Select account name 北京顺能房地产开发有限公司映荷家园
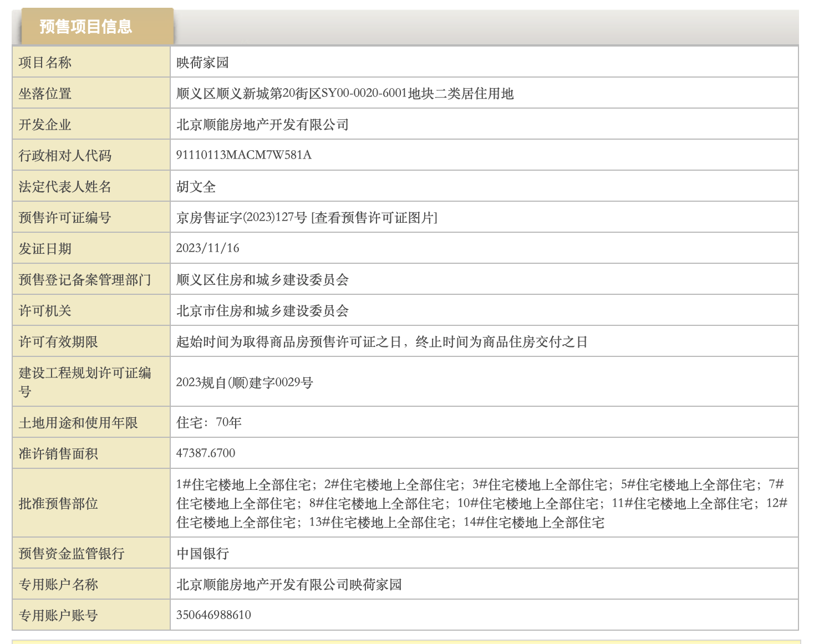 click(x=289, y=585)
